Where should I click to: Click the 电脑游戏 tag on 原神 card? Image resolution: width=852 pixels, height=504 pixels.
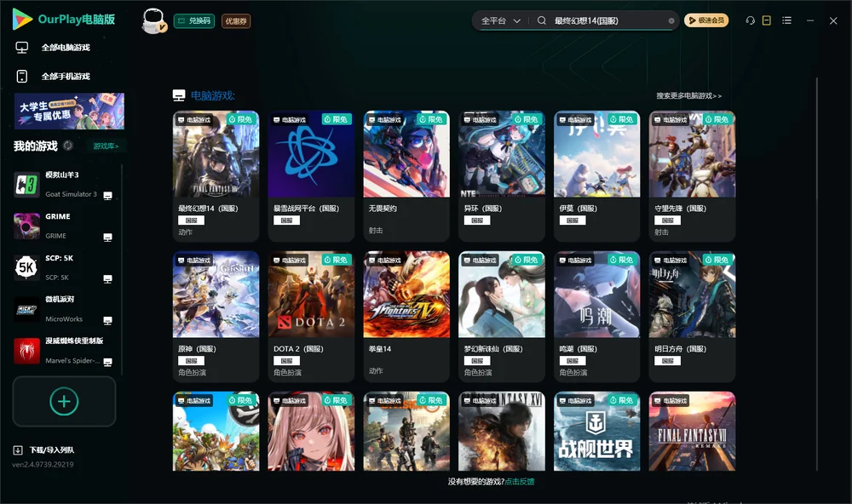(194, 261)
